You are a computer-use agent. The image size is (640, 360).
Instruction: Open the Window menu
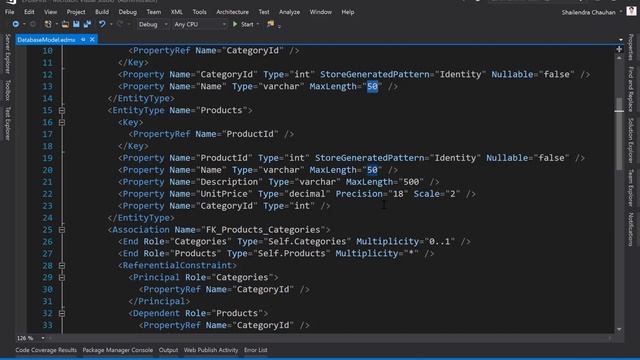[x=320, y=12]
